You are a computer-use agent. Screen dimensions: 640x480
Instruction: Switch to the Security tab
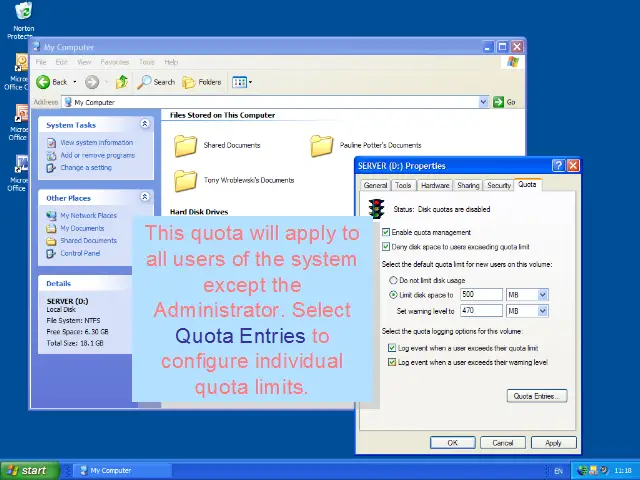(499, 185)
